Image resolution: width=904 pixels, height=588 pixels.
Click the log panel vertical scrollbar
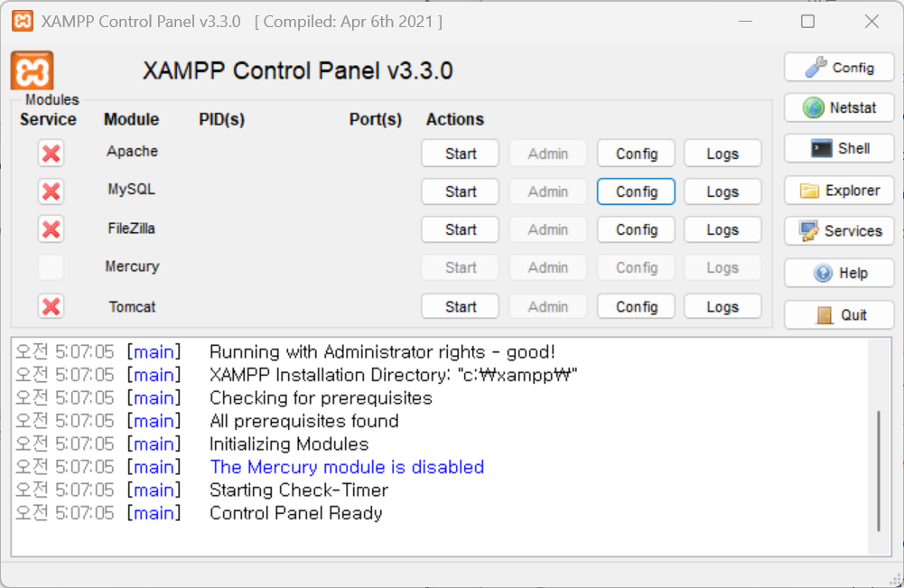(879, 471)
